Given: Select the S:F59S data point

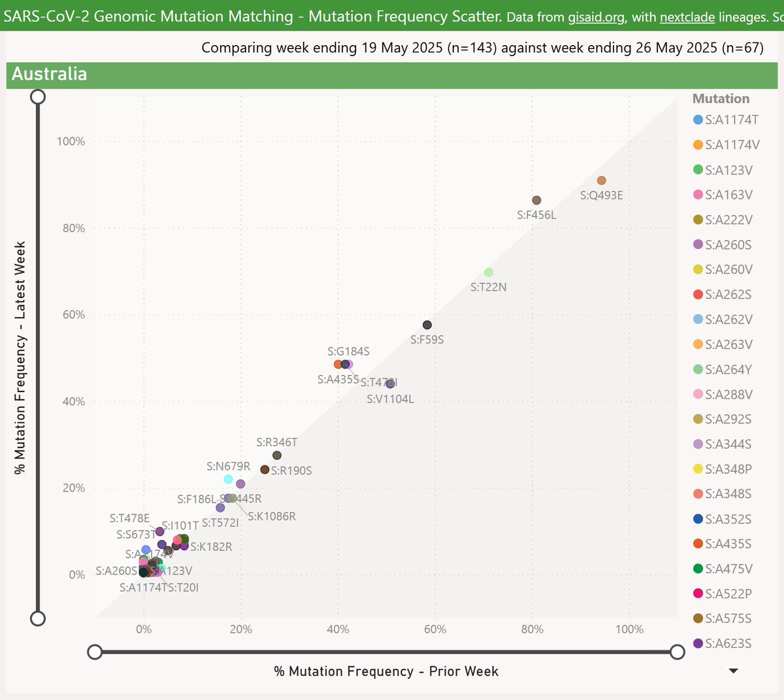Looking at the screenshot, I should (427, 325).
